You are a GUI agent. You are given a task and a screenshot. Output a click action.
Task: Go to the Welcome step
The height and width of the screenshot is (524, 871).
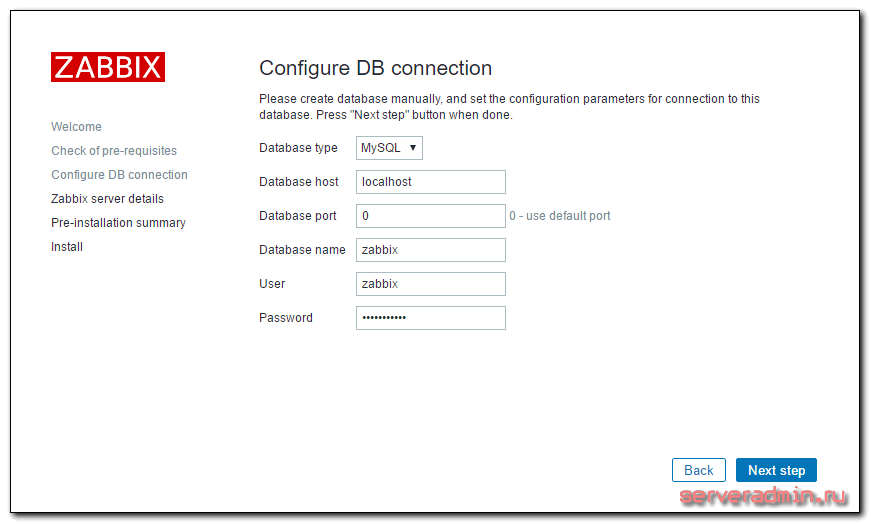click(x=76, y=127)
